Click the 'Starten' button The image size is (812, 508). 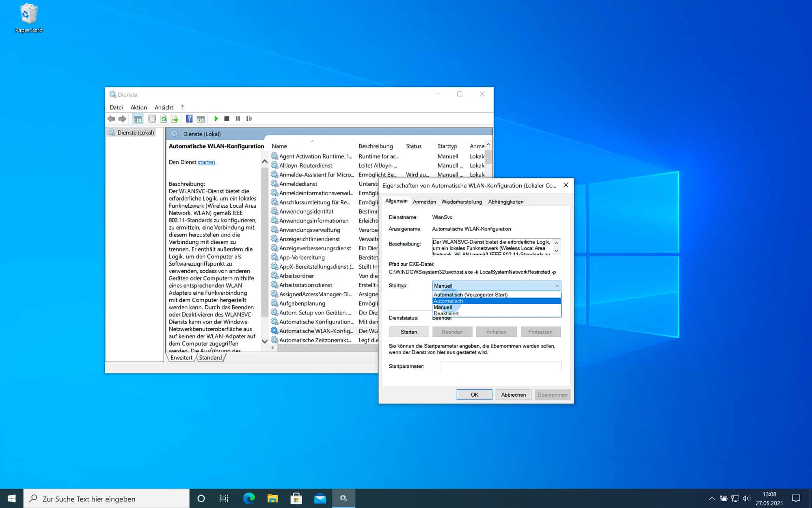tap(408, 332)
